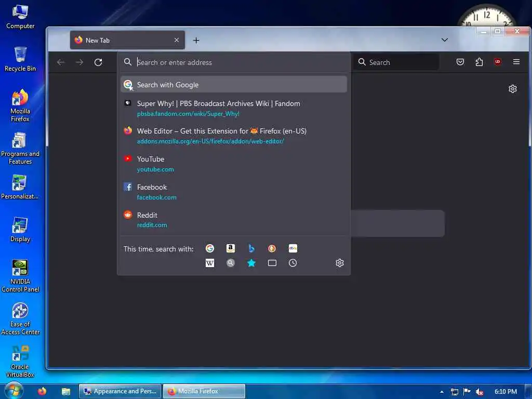Select Mozilla Firefox taskbar button

coord(204,391)
